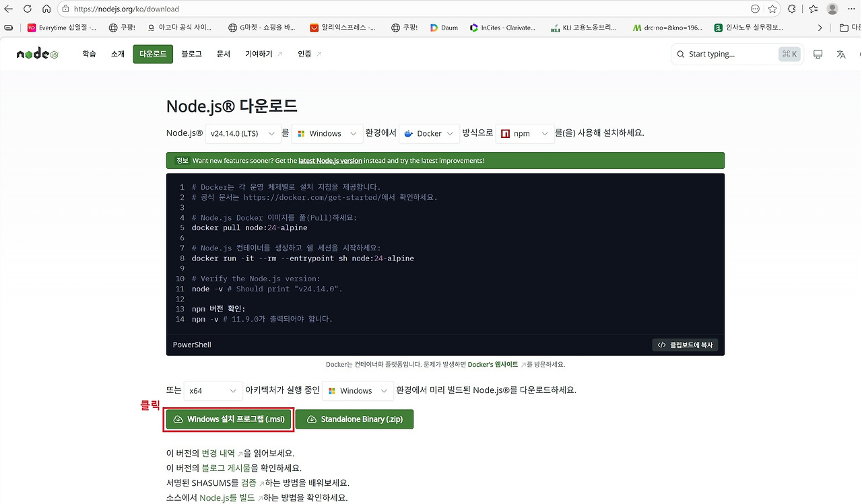Screen dimensions: 862x504
Task: Reload the page with the refresh icon
Action: pos(28,9)
